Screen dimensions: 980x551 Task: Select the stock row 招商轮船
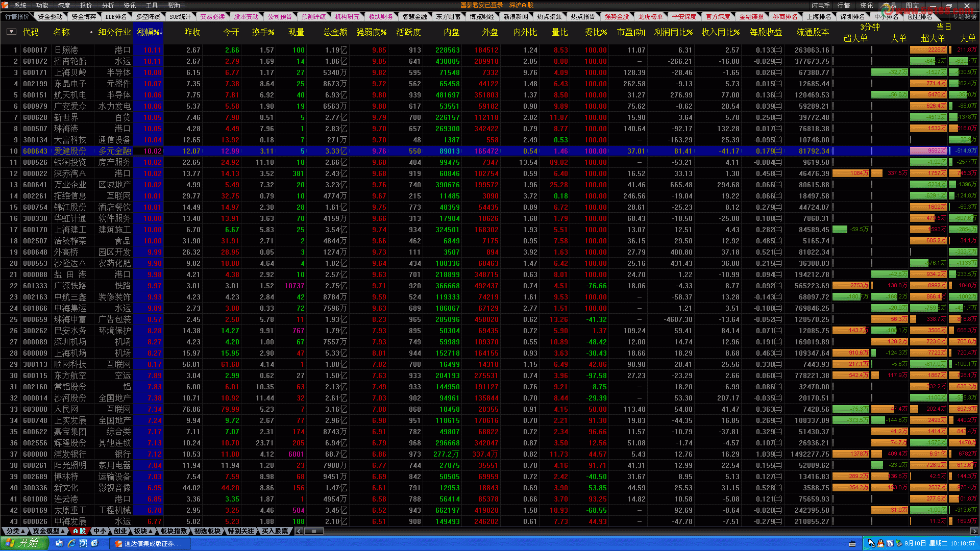click(490, 61)
